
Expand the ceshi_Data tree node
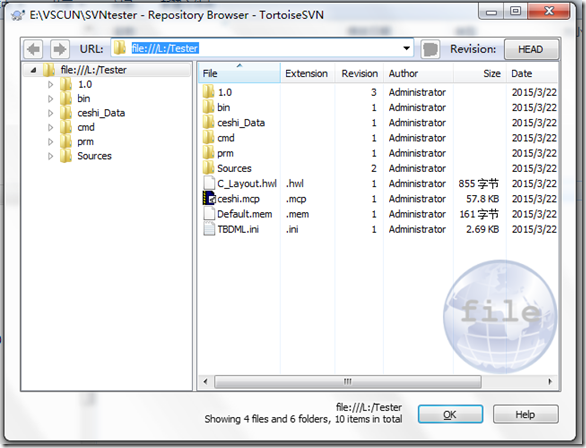click(x=50, y=113)
